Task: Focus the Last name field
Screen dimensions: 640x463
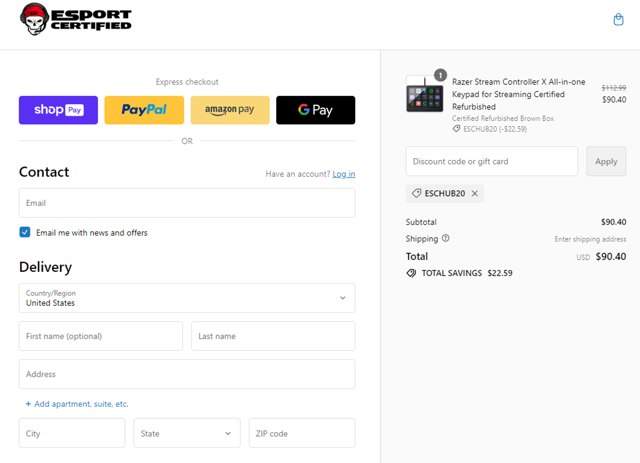Action: [273, 336]
